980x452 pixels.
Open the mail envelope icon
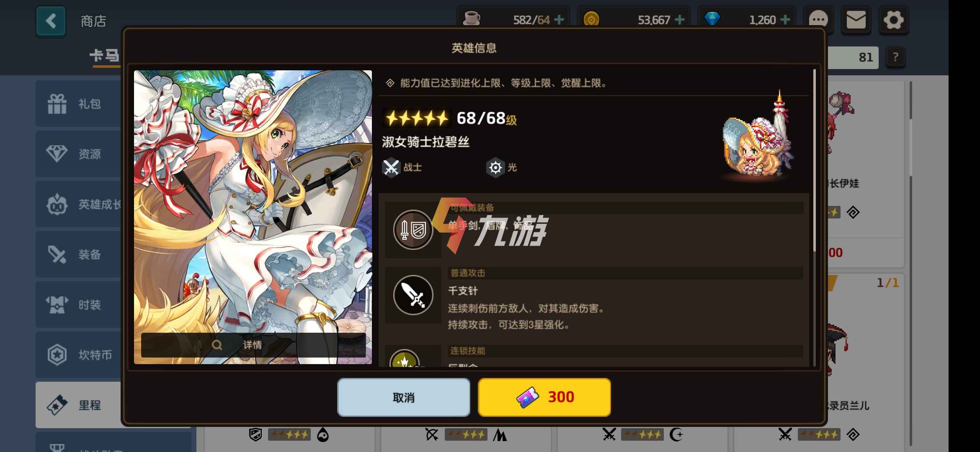click(856, 20)
